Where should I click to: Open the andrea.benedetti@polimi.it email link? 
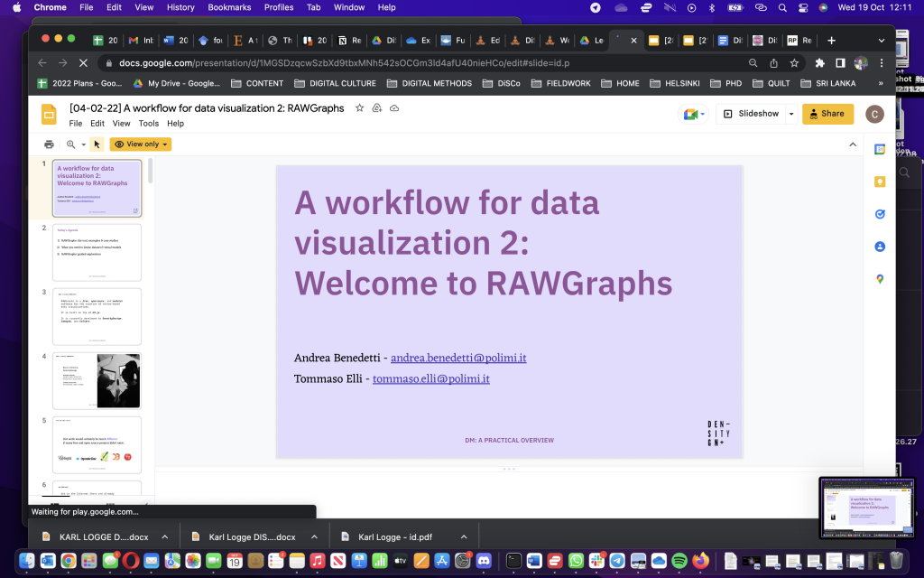[x=458, y=358]
